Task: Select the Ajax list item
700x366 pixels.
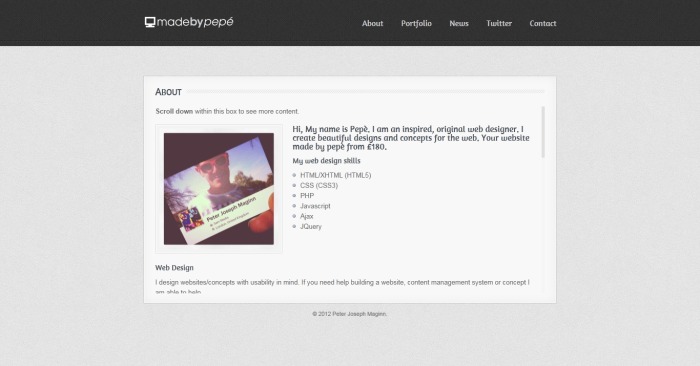Action: point(307,216)
